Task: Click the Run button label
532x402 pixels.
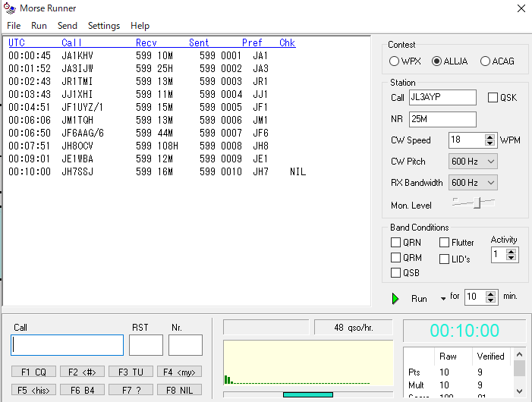Action: point(419,299)
